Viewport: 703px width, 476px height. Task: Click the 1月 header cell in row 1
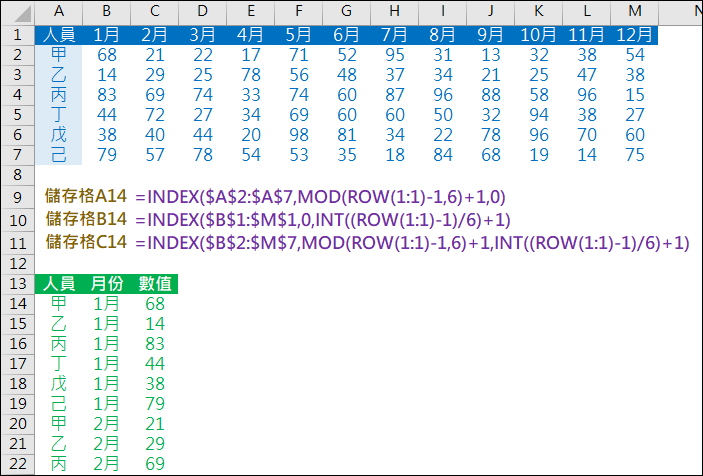(x=107, y=35)
